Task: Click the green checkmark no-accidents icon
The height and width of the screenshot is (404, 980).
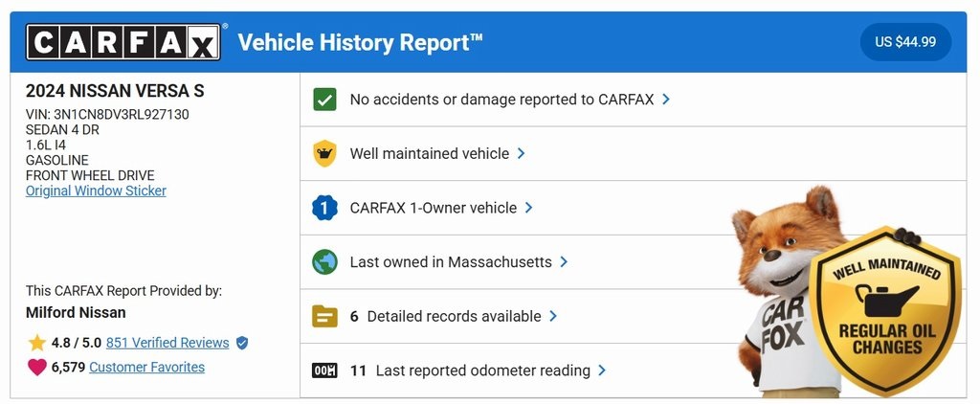Action: [324, 100]
